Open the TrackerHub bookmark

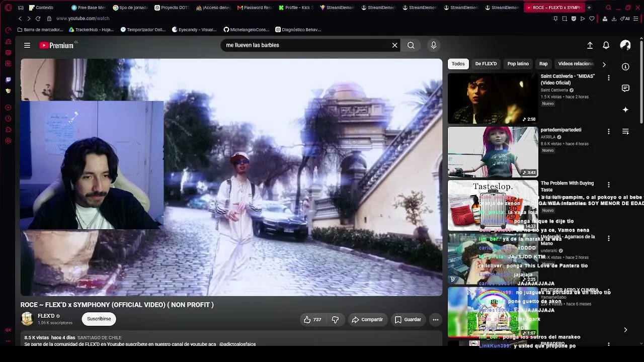[x=92, y=30]
